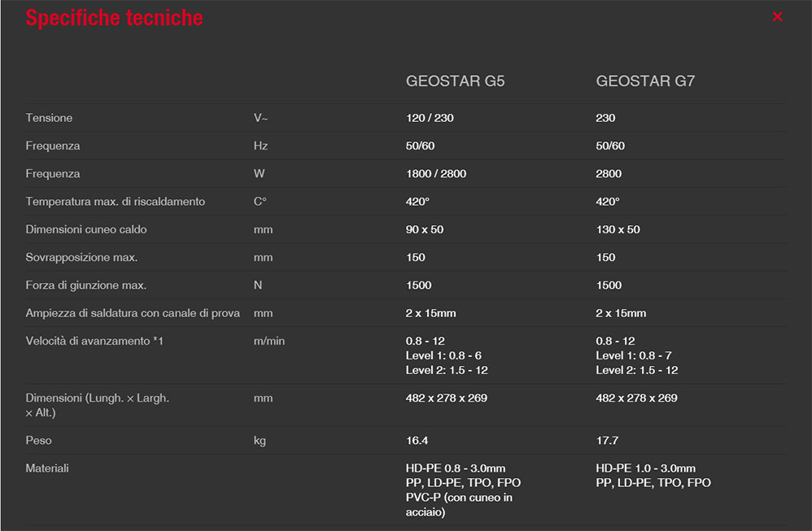Click 'Ampiezza di saldatura con canale di prova'
Image resolution: width=812 pixels, height=531 pixels.
coord(133,314)
